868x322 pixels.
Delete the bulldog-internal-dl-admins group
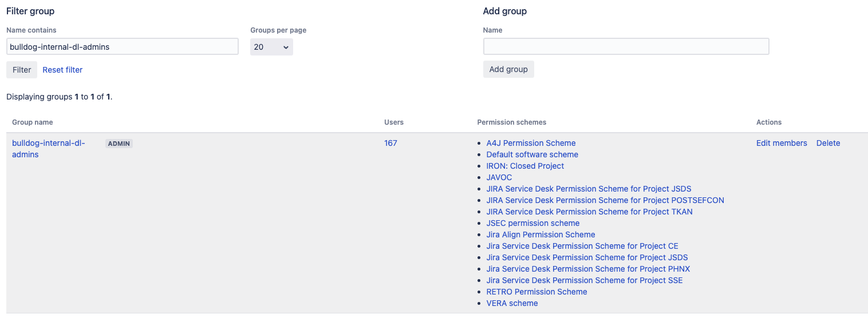828,143
